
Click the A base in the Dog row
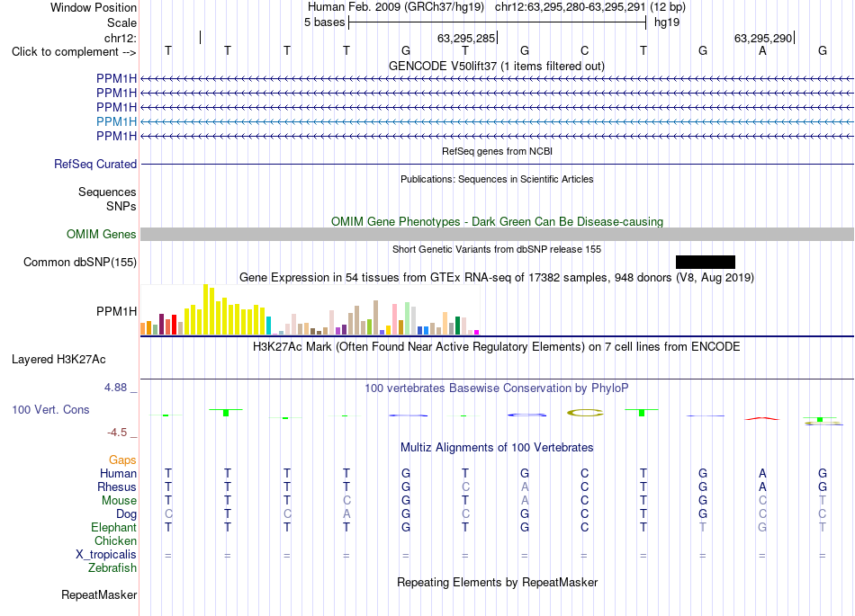pos(346,513)
